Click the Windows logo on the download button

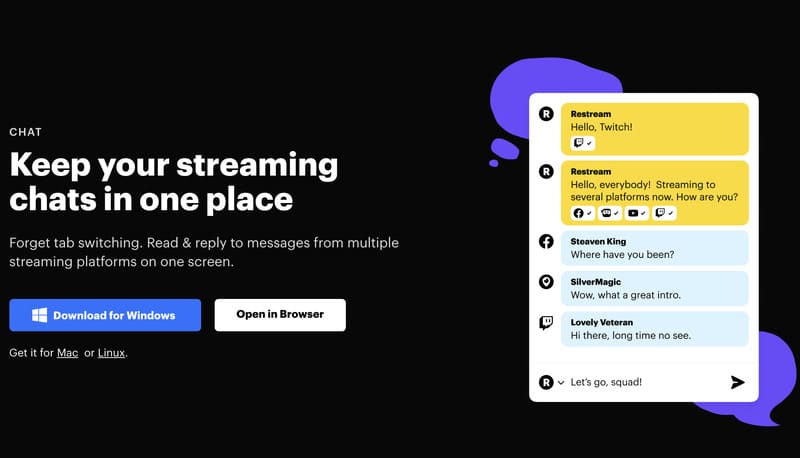[39, 315]
